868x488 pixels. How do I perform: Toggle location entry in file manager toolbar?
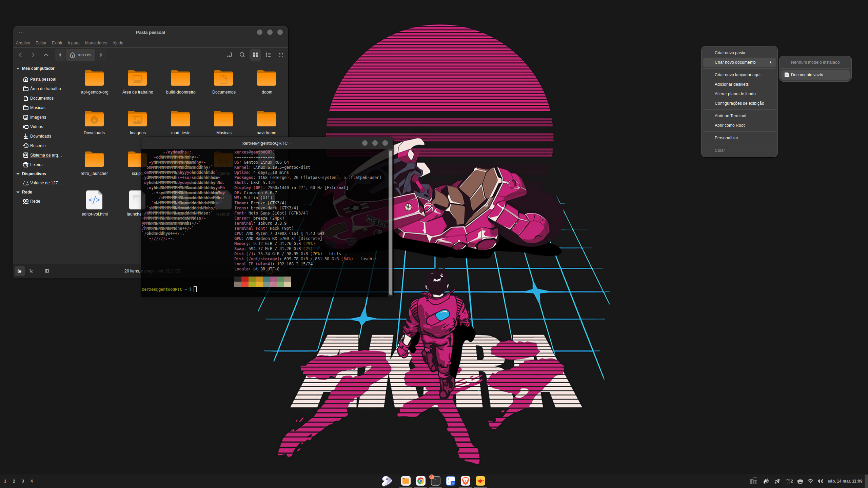(x=230, y=55)
